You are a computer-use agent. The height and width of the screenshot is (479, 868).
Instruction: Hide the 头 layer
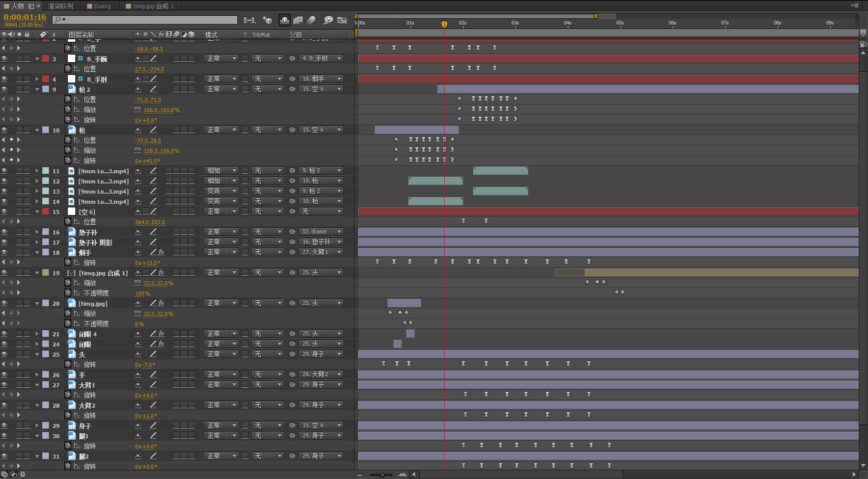click(4, 354)
